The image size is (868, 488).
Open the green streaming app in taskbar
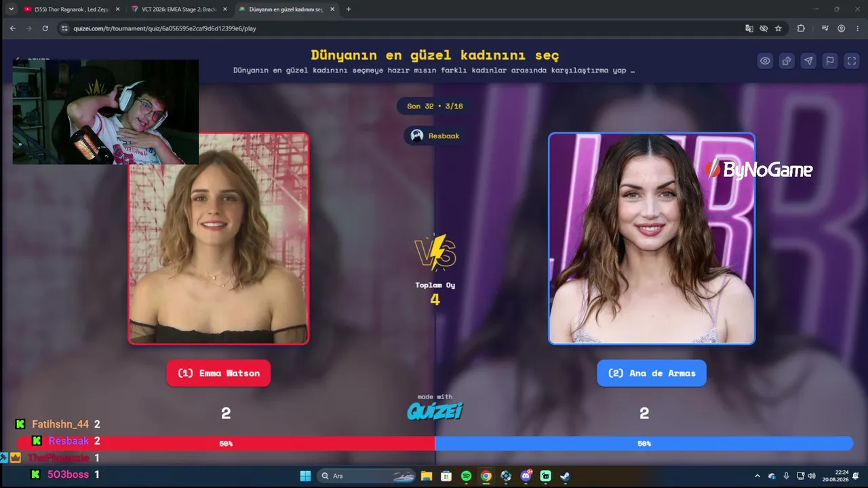coord(546,476)
